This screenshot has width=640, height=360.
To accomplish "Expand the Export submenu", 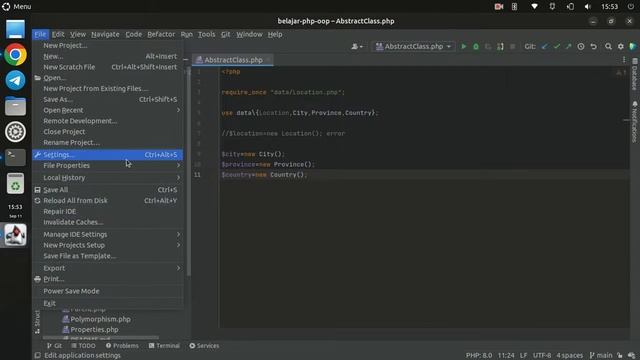I will (108, 268).
